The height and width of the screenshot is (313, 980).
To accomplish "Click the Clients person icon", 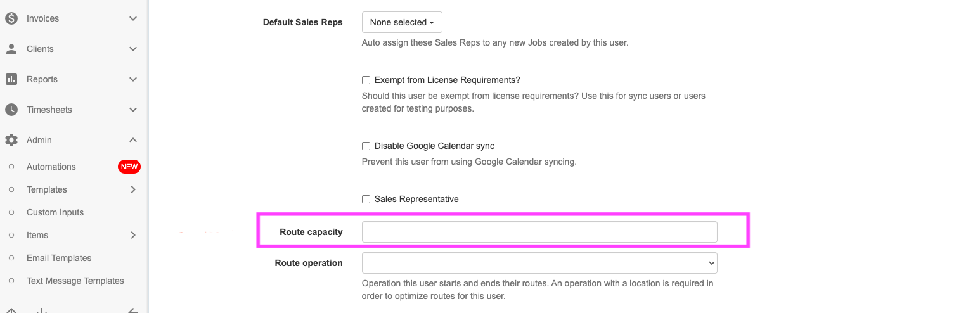I will pyautogui.click(x=11, y=49).
